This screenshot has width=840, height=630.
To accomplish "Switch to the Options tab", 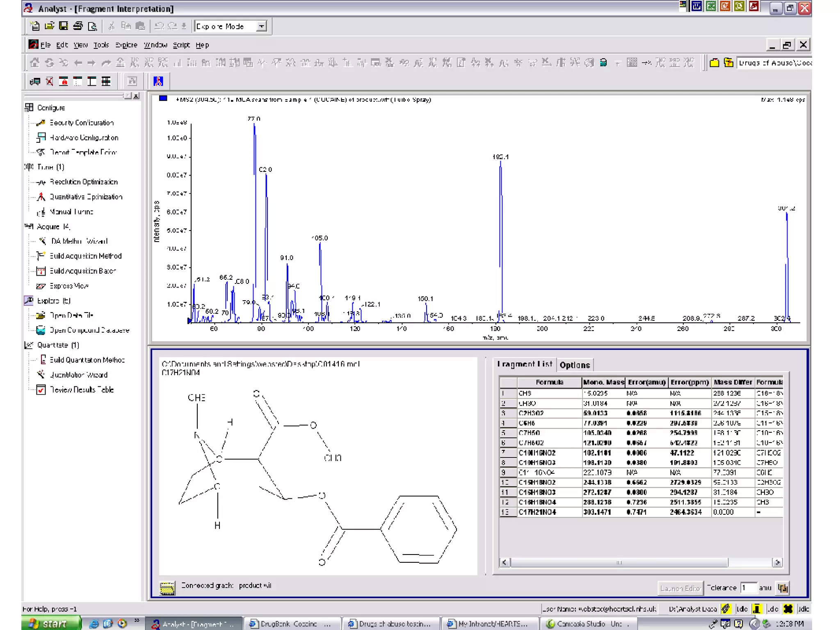I will (x=574, y=365).
